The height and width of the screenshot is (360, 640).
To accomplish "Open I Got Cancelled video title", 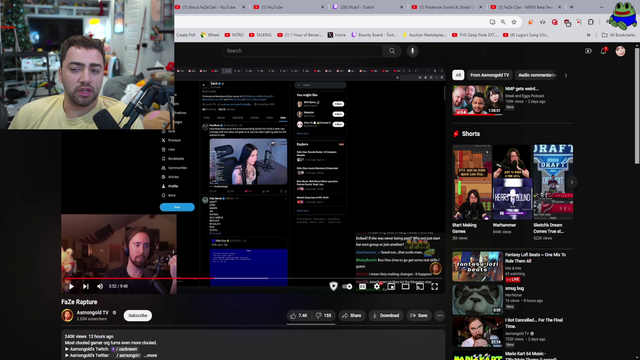I will click(x=533, y=323).
